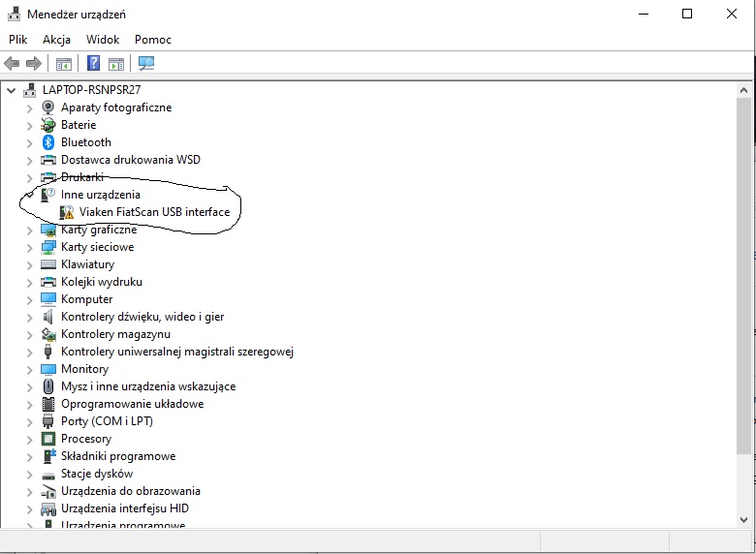Click the Device Manager title bar icon
Screen dimensions: 756x554
coord(14,14)
